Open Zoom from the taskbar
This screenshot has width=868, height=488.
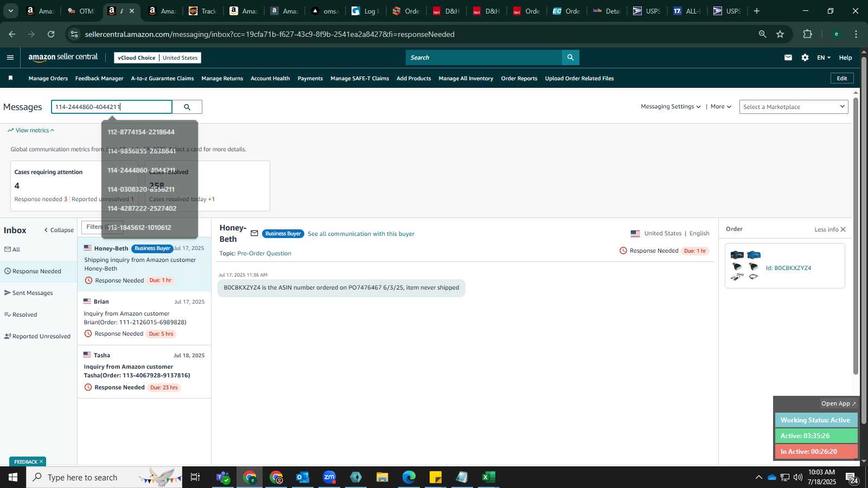[329, 477]
